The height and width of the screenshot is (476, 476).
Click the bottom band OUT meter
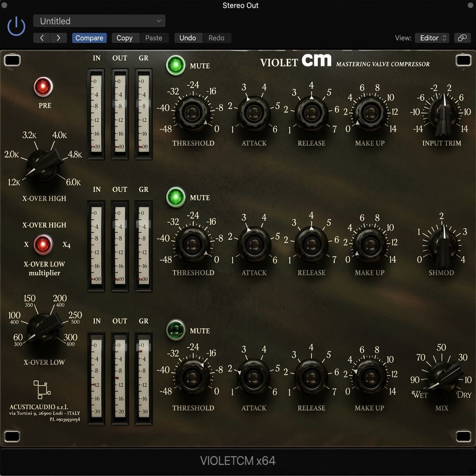coord(119,378)
